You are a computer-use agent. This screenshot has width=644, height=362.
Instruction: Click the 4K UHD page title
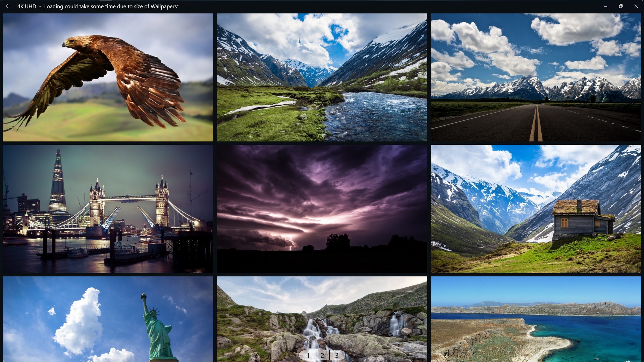26,6
